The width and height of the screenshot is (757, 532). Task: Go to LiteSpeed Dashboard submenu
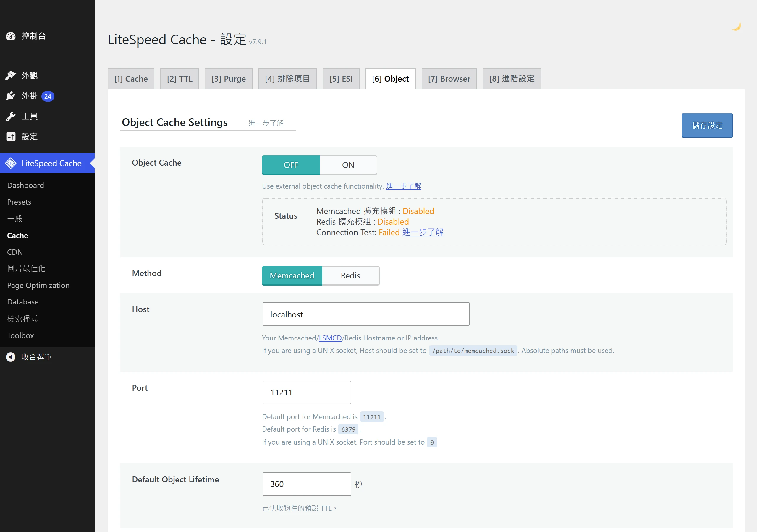[x=25, y=186]
